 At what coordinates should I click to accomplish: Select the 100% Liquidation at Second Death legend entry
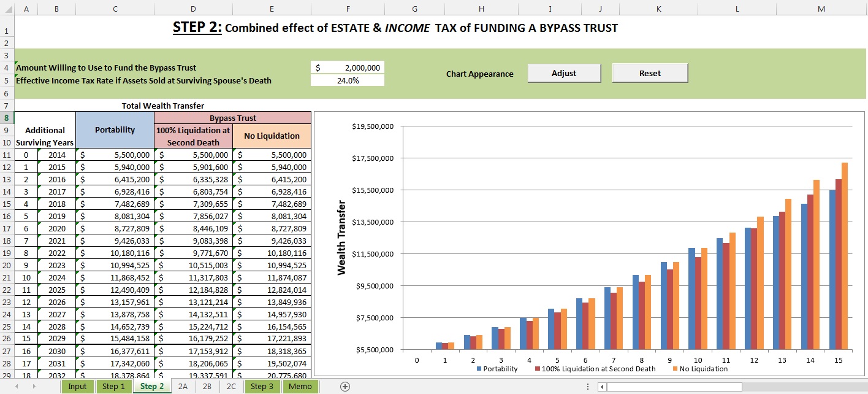pyautogui.click(x=595, y=369)
